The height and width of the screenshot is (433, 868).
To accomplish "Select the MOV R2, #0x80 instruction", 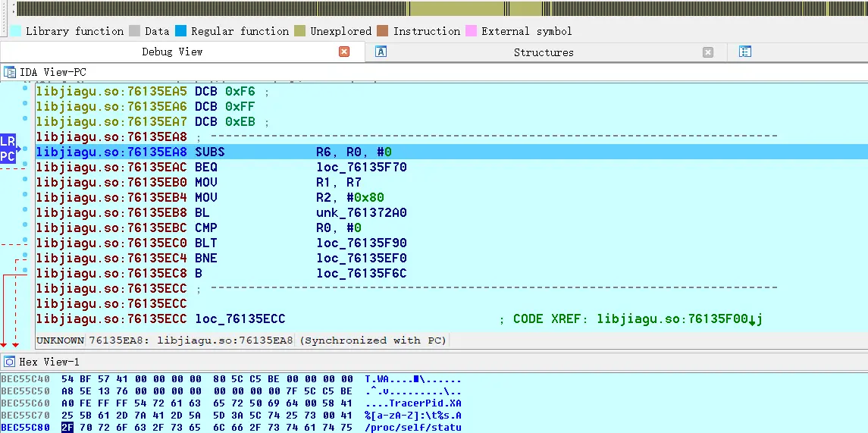I will tap(451, 198).
